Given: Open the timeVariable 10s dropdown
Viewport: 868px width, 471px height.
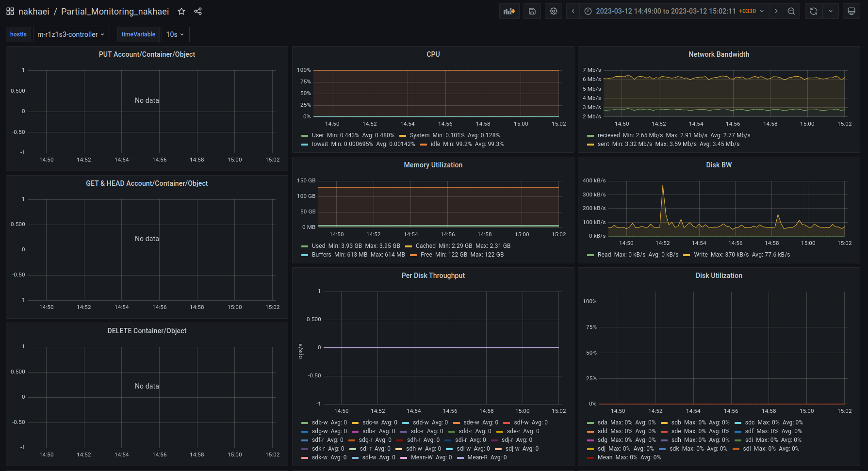Looking at the screenshot, I should [175, 34].
